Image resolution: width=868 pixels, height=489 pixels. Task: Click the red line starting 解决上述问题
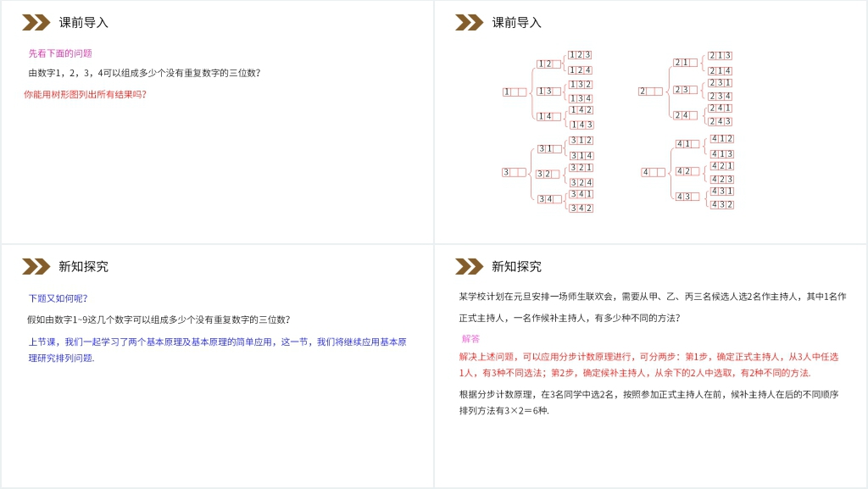coord(648,358)
